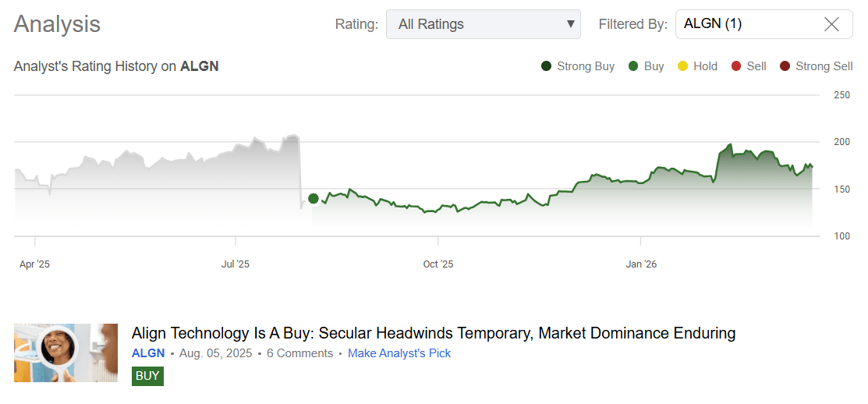Open the 6 Comments link
The width and height of the screenshot is (868, 404).
tap(300, 353)
